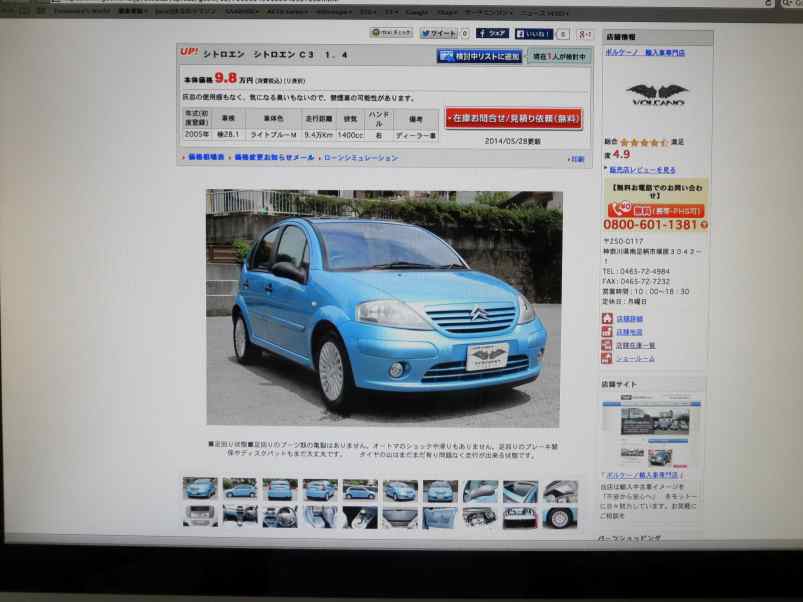Click the large blue Citroen C3 photo
Image resolution: width=803 pixels, height=602 pixels.
click(383, 308)
